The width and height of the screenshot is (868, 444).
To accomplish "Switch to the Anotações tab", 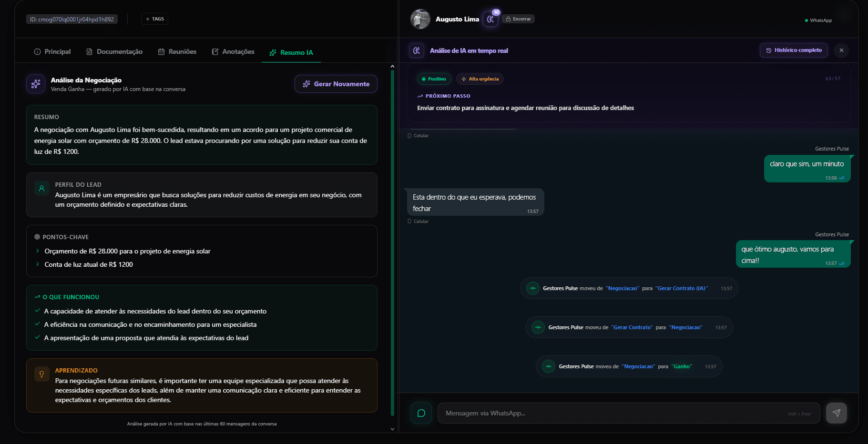I will (233, 51).
